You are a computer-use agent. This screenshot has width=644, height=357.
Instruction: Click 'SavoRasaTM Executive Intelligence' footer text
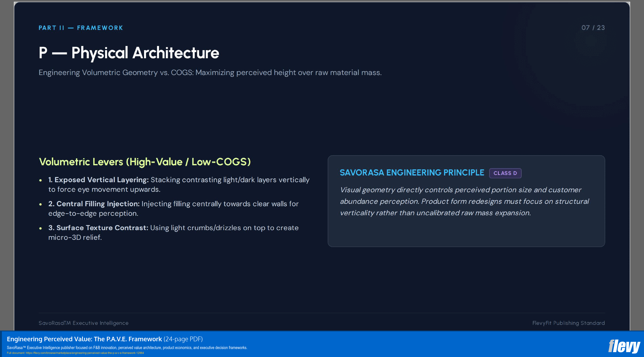click(x=83, y=323)
